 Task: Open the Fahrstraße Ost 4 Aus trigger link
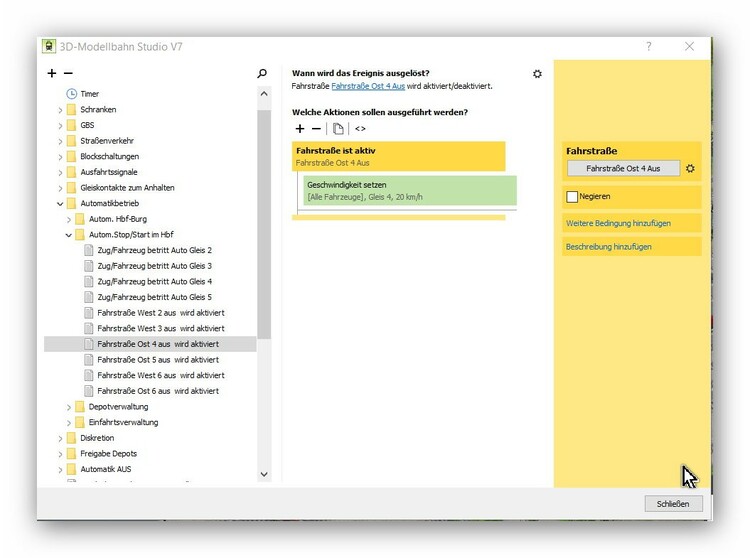368,86
